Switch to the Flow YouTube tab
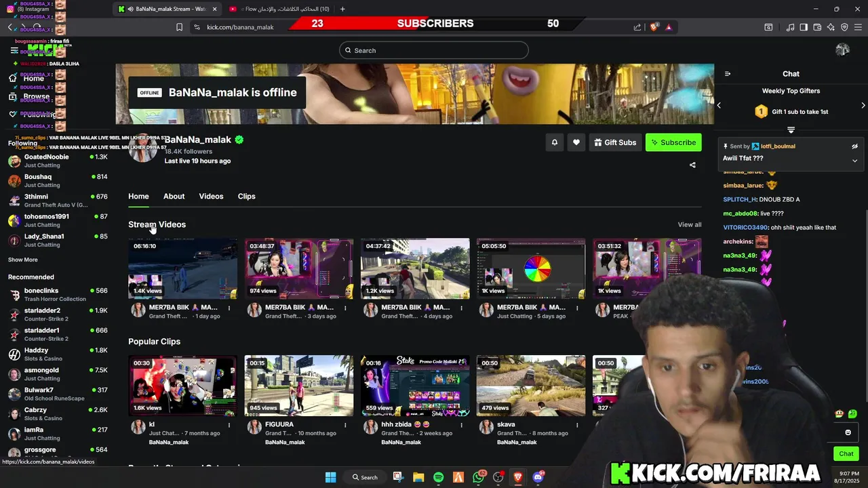 (279, 9)
